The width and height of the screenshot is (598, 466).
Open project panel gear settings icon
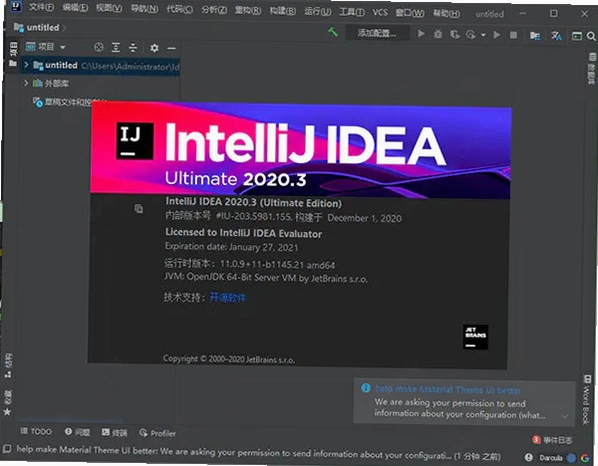pos(154,48)
